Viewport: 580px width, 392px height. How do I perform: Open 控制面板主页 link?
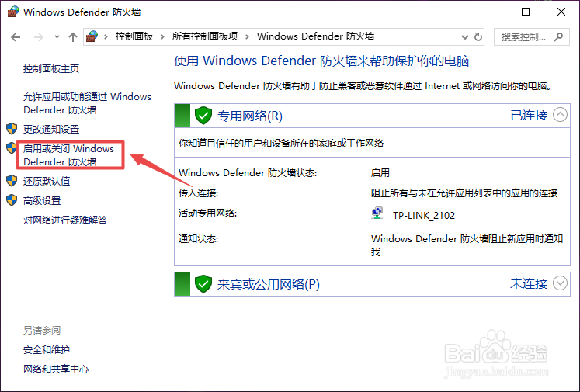tap(51, 69)
